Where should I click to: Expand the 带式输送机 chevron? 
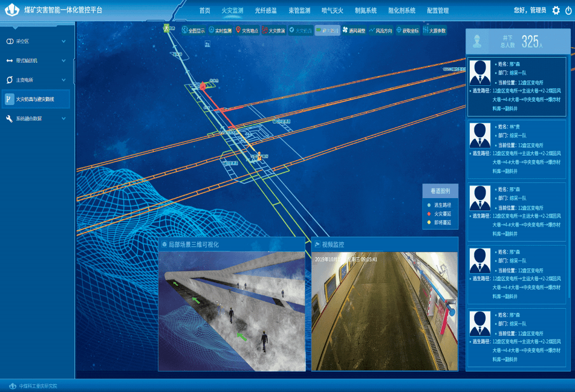click(x=63, y=60)
